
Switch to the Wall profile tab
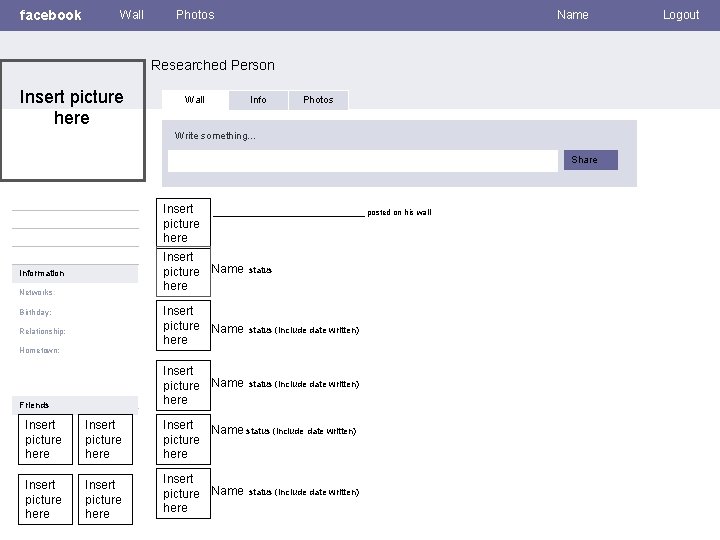195,100
